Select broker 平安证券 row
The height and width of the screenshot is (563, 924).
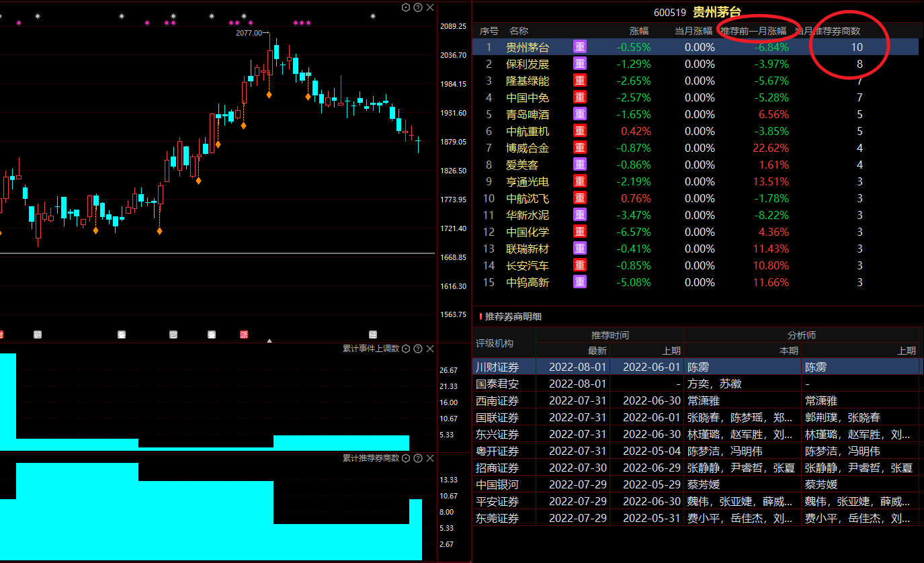click(x=698, y=501)
